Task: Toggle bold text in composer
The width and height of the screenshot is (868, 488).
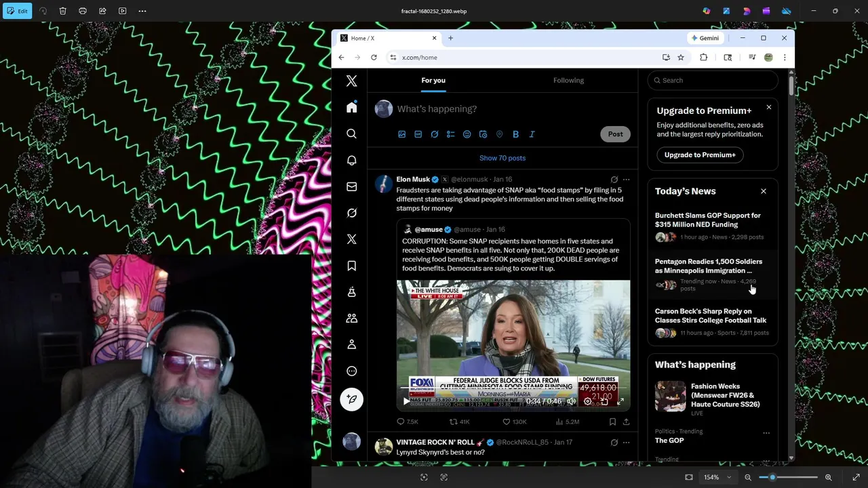Action: pyautogui.click(x=515, y=134)
